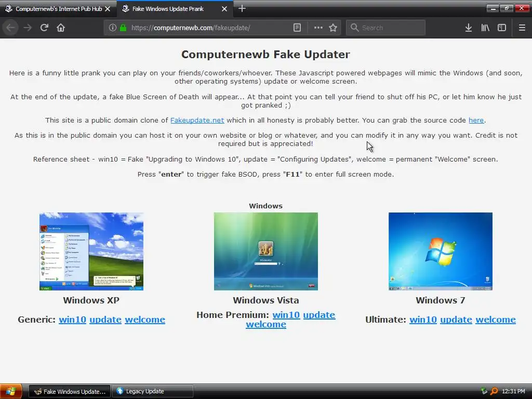
Task: Open Windows XP Generic update link
Action: (x=105, y=320)
